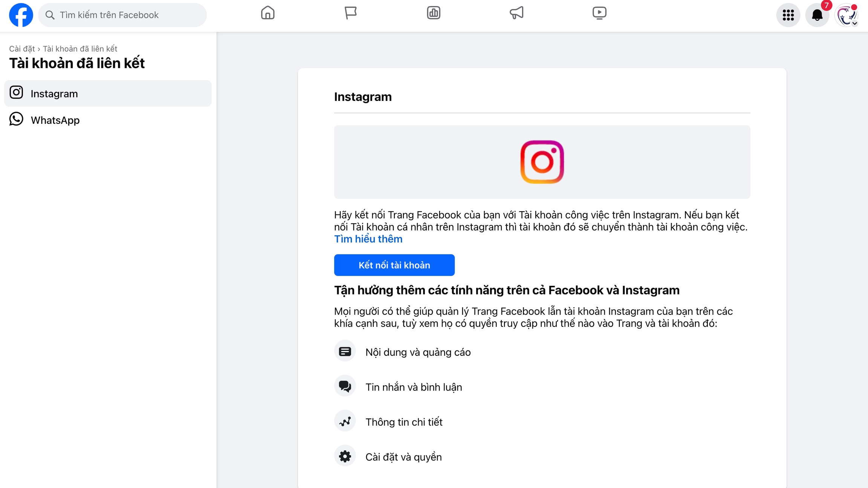Click the large Instagram logo image
868x488 pixels.
pos(542,162)
